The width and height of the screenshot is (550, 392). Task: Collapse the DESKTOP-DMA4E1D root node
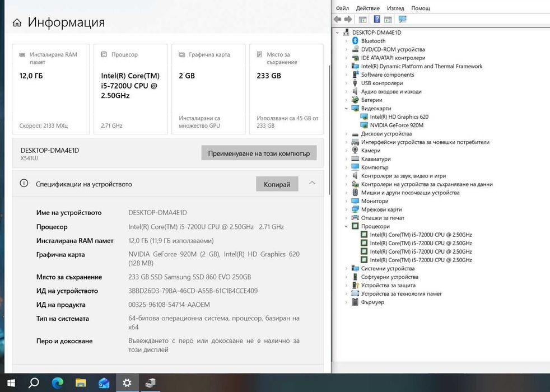pos(337,32)
